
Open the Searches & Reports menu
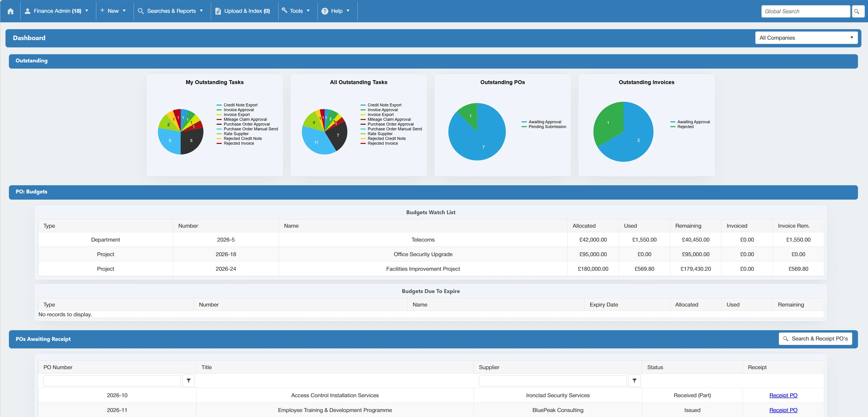172,11
